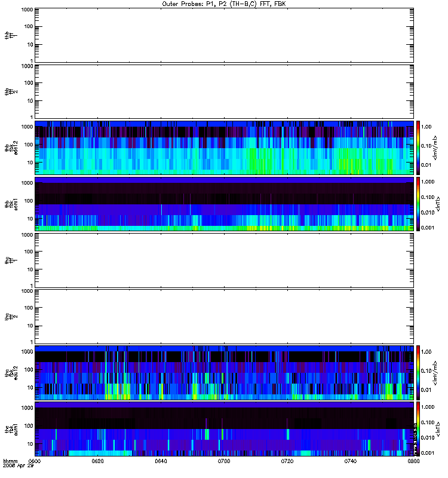The width and height of the screenshot is (448, 478).
Task: Click the '0740' time axis label
Action: point(351,461)
